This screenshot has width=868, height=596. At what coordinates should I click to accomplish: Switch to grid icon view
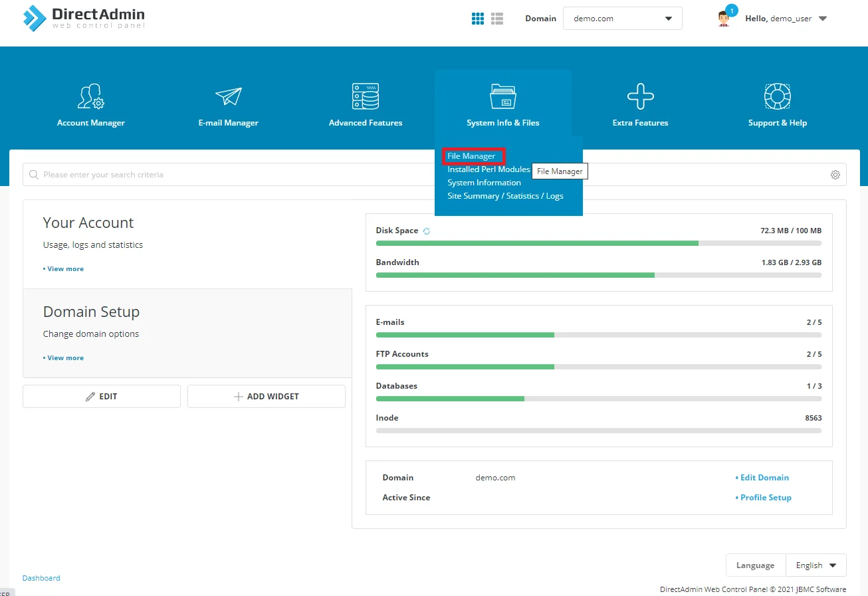tap(478, 19)
